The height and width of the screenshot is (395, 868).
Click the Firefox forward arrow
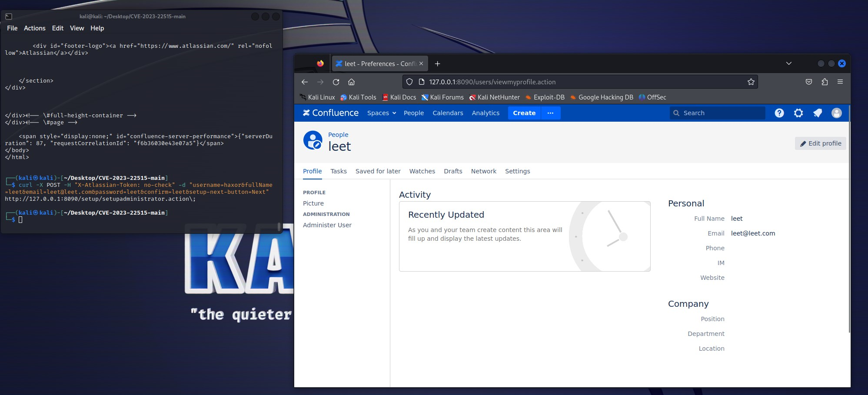tap(320, 82)
